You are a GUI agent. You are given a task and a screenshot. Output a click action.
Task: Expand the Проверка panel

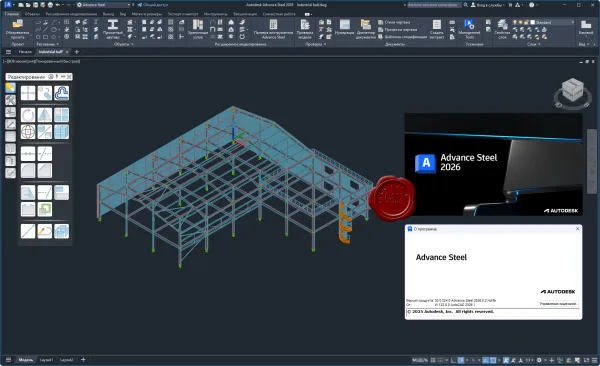coord(316,44)
